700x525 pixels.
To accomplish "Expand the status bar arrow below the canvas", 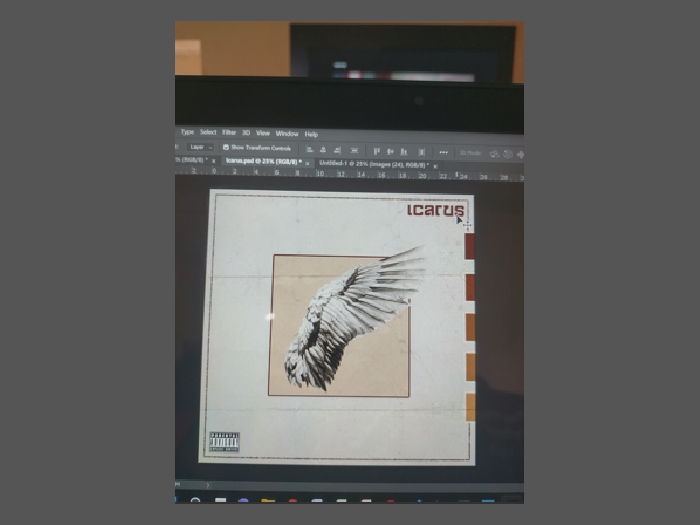I will tap(208, 485).
